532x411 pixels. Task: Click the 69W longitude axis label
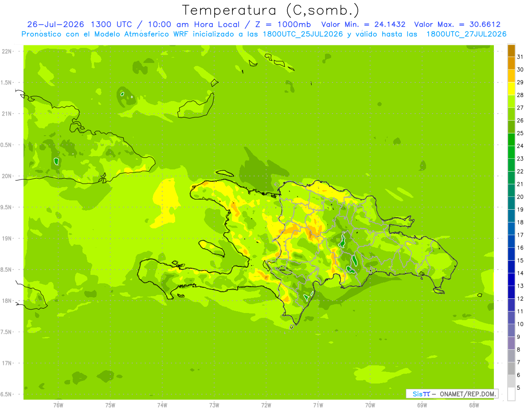point(422,405)
